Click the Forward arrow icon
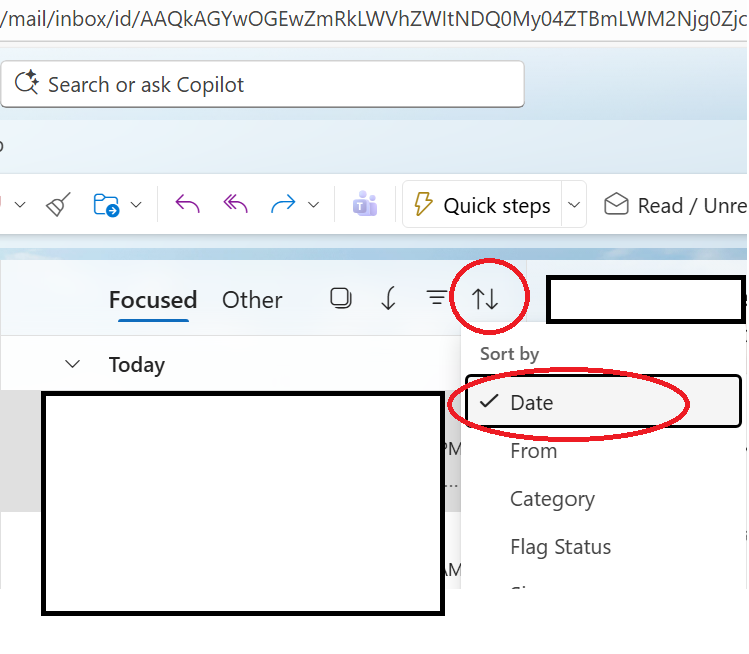 pos(283,204)
